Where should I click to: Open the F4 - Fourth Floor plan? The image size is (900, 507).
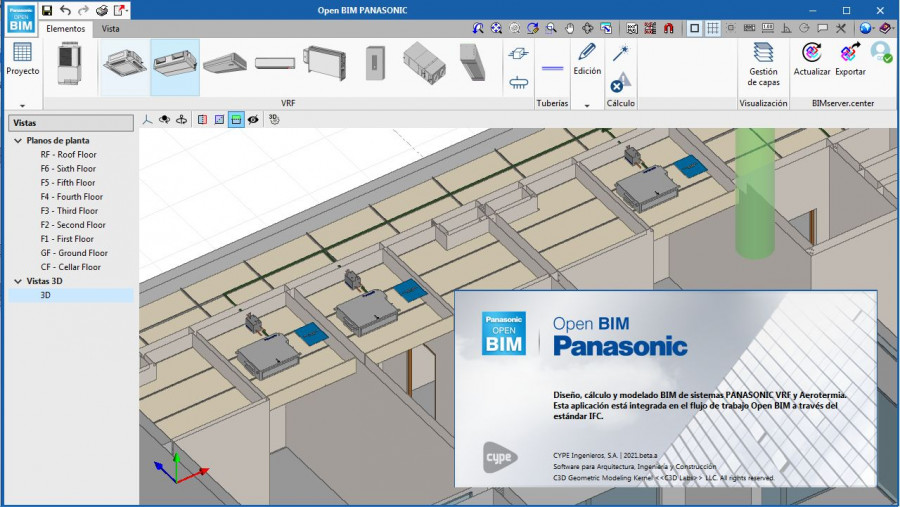pyautogui.click(x=71, y=197)
